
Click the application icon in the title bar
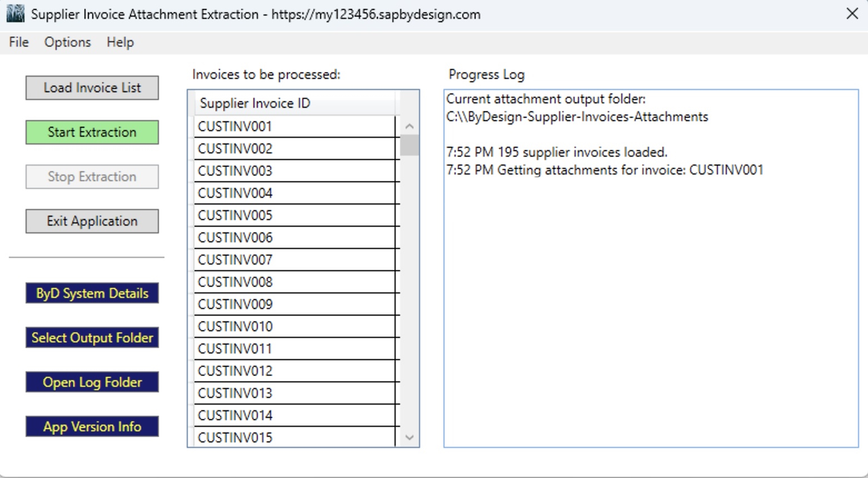click(x=14, y=13)
